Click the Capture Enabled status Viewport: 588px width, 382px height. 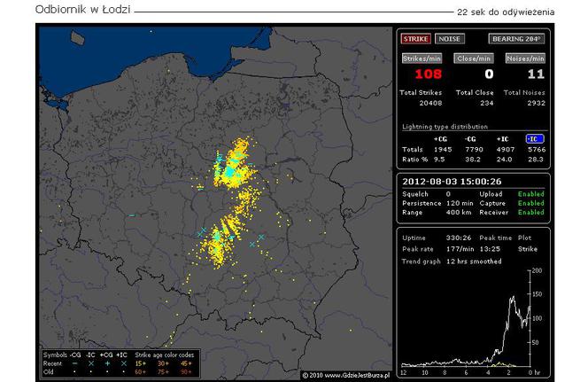(x=531, y=203)
